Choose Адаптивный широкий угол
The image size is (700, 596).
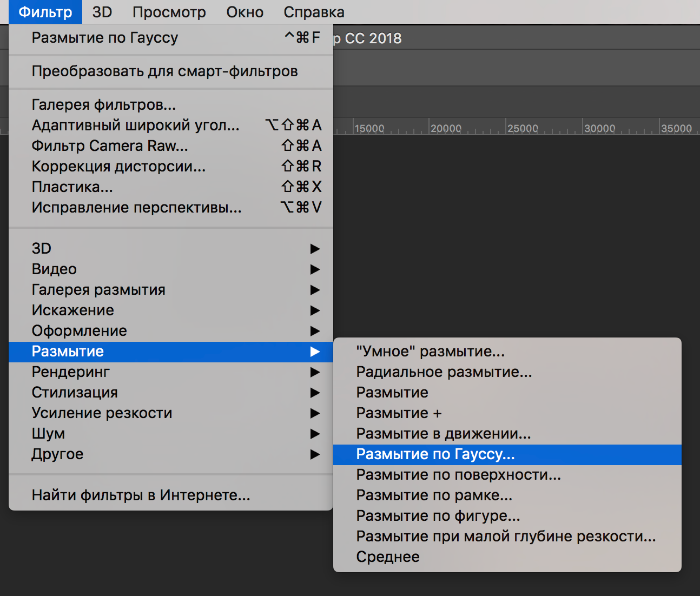(x=135, y=125)
